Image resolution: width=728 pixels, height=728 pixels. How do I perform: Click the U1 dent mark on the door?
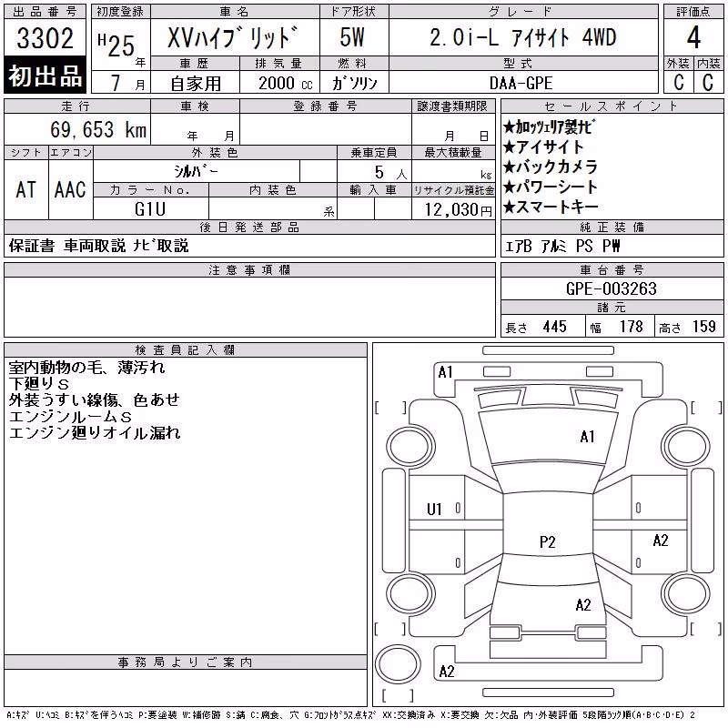[x=434, y=510]
